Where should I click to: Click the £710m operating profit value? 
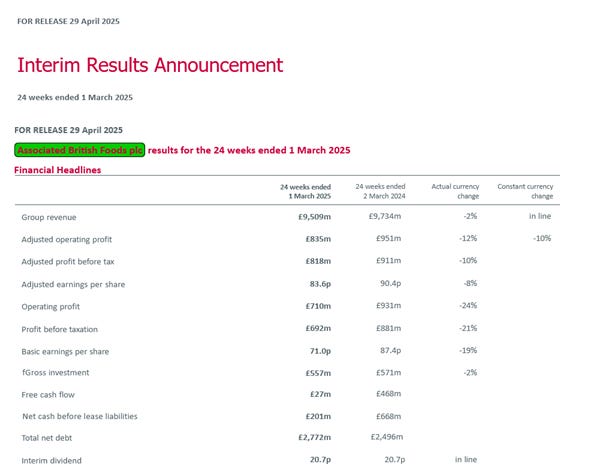pos(318,306)
